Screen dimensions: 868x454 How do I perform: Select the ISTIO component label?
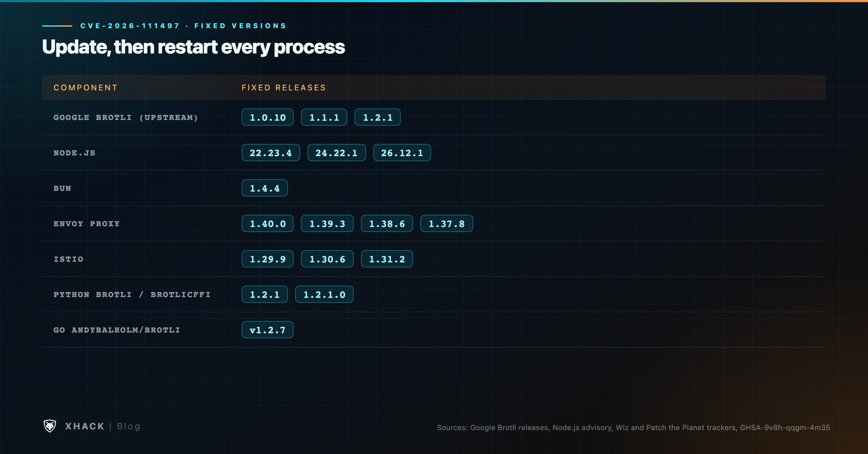[x=69, y=259]
